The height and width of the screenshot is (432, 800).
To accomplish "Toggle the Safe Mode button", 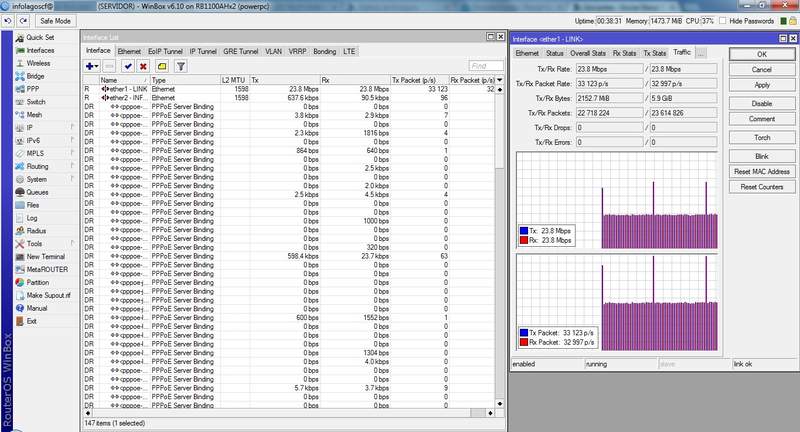I will tap(55, 21).
